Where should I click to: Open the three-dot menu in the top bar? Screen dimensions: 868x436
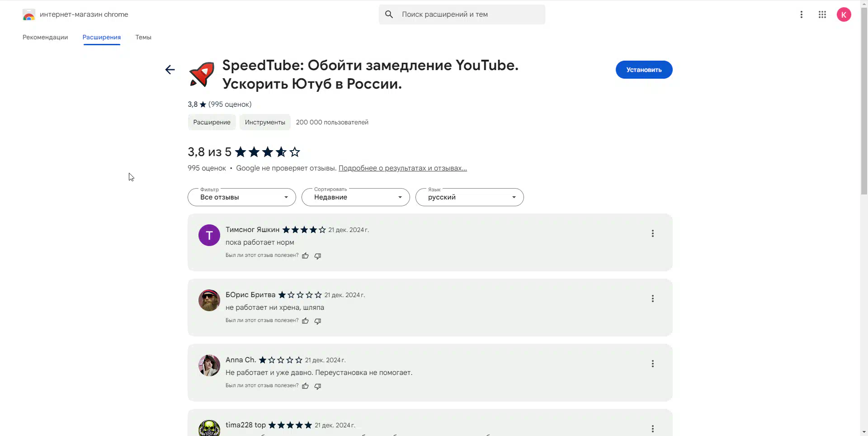pos(802,14)
